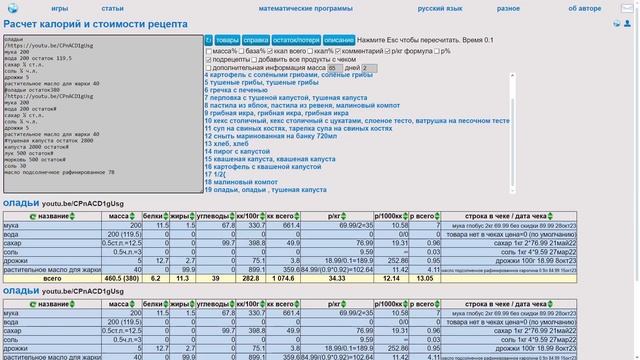This screenshot has height=360, width=640.
Task: Click the описание button
Action: (x=339, y=40)
